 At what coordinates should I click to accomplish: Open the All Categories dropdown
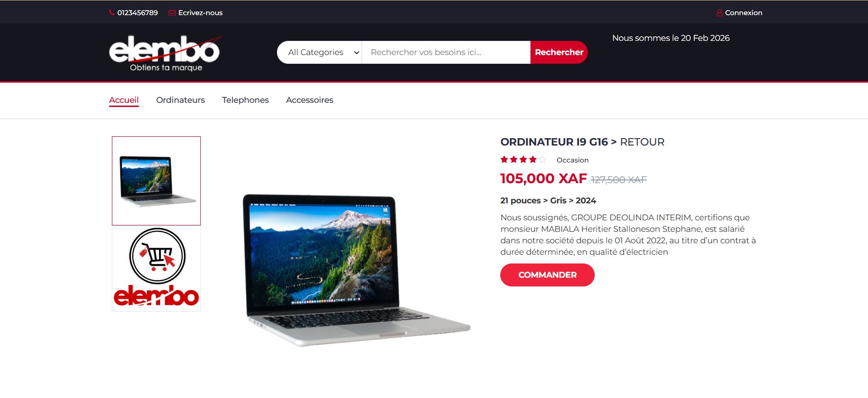point(320,52)
